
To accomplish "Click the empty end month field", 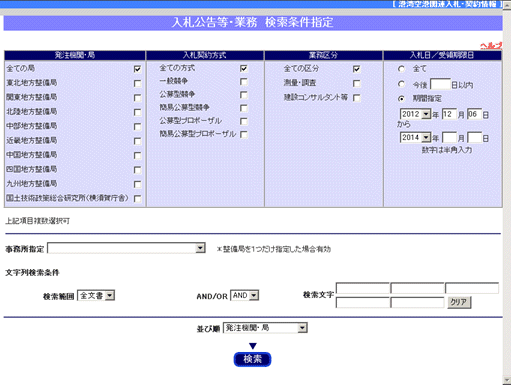I will point(449,138).
